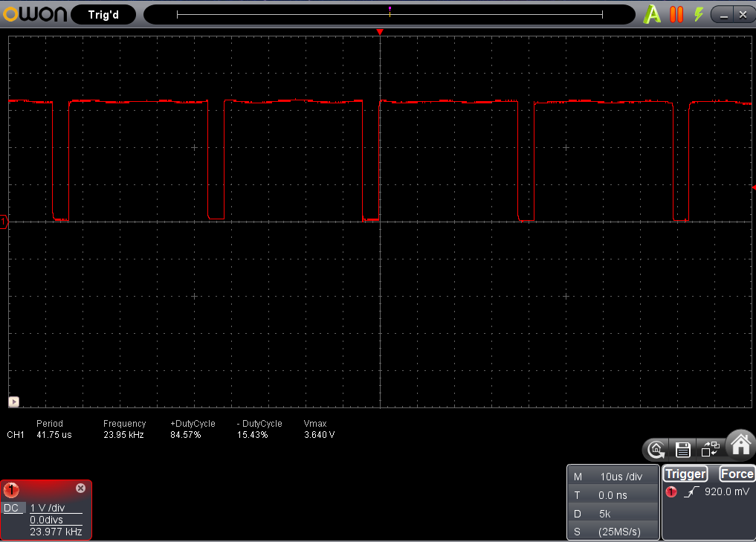Viewport: 756px width, 542px height.
Task: Click the green lightning single-trigger icon
Action: tap(698, 14)
